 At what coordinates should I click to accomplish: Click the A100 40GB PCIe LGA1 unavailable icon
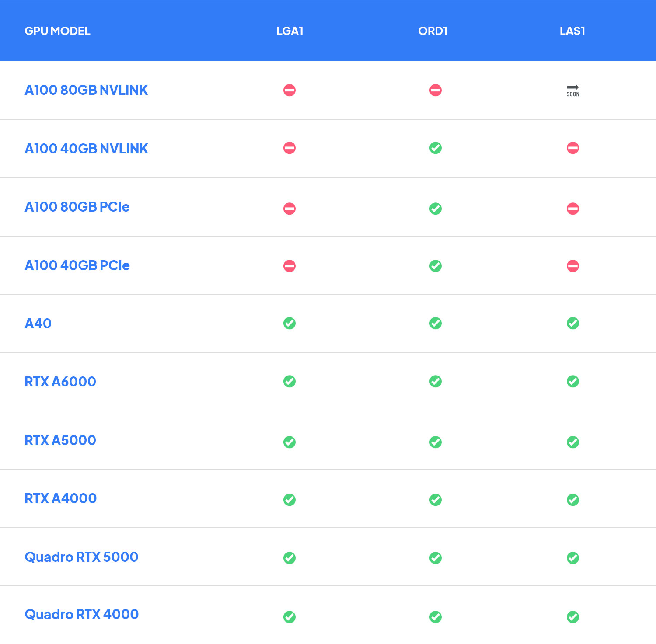coord(290,266)
